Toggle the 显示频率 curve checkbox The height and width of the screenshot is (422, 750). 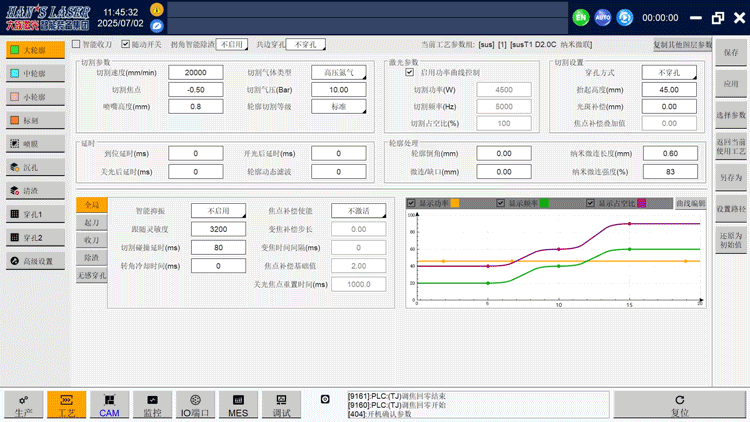(x=500, y=203)
